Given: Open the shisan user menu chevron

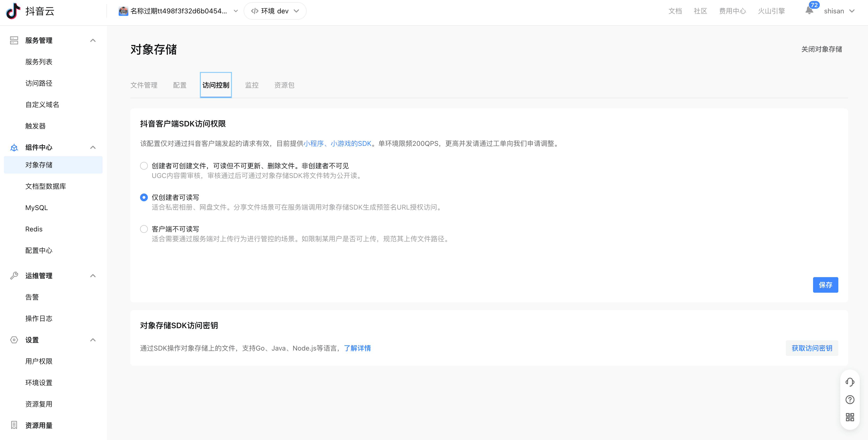Looking at the screenshot, I should (x=852, y=11).
